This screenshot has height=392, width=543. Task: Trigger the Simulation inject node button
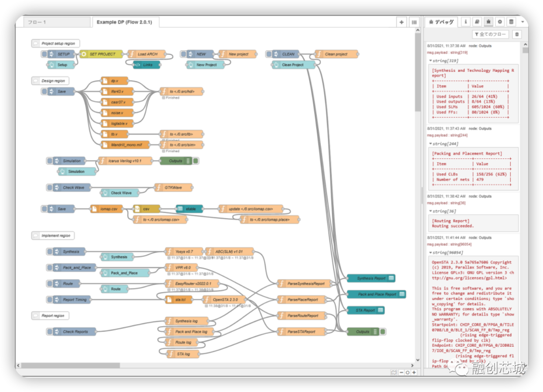(x=50, y=161)
